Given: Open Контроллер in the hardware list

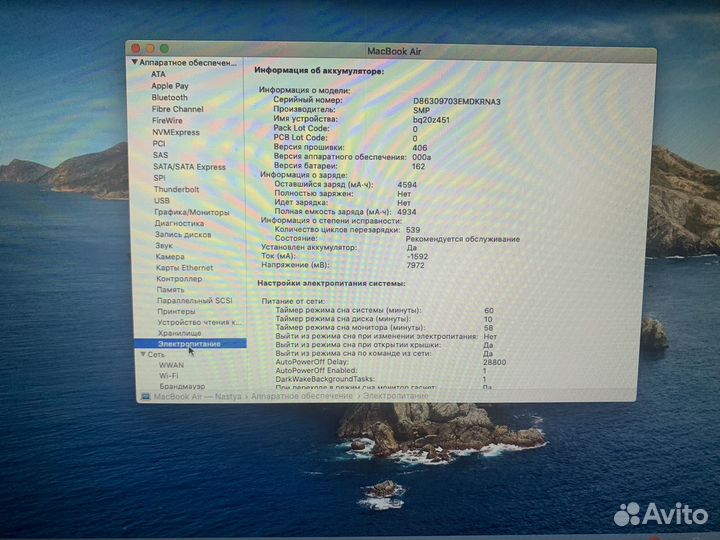Looking at the screenshot, I should click(x=179, y=279).
